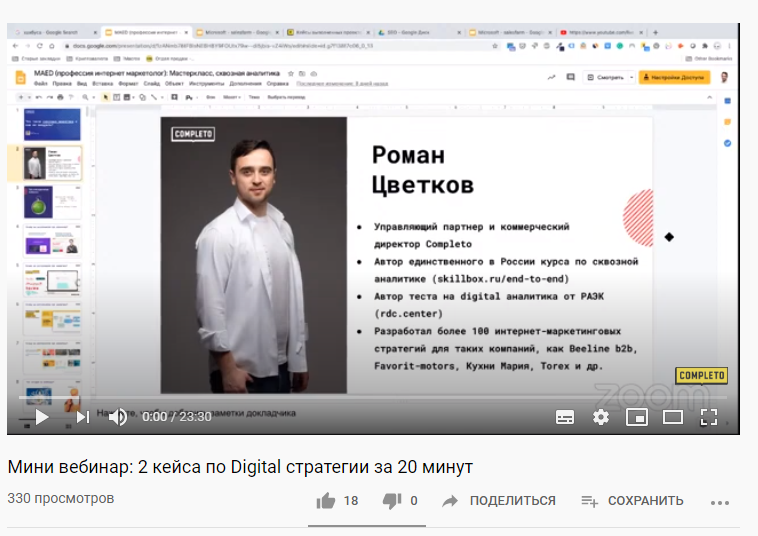Image resolution: width=758 pixels, height=536 pixels.
Task: Open the Вид menu in Slides
Action: (x=82, y=84)
